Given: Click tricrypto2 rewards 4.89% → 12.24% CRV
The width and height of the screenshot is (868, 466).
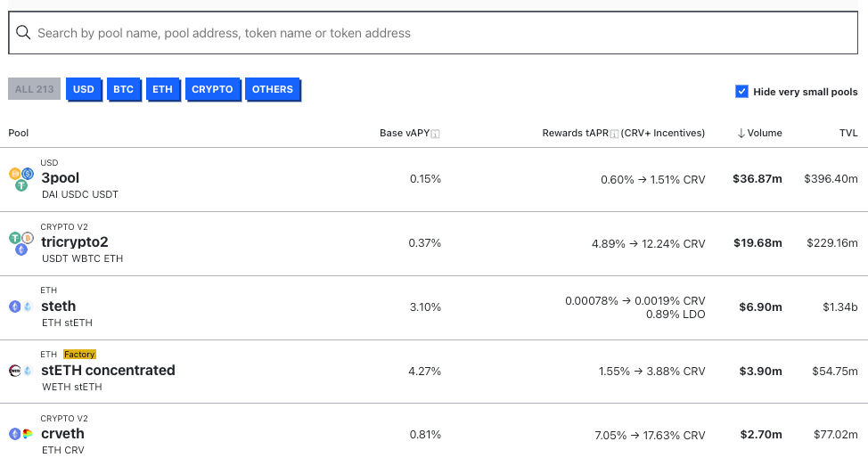Looking at the screenshot, I should [648, 244].
